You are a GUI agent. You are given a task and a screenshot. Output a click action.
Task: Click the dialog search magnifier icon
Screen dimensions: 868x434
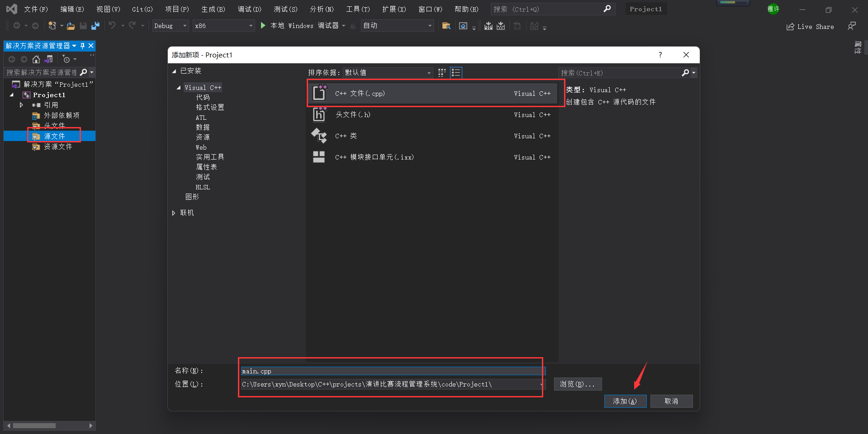coord(686,73)
